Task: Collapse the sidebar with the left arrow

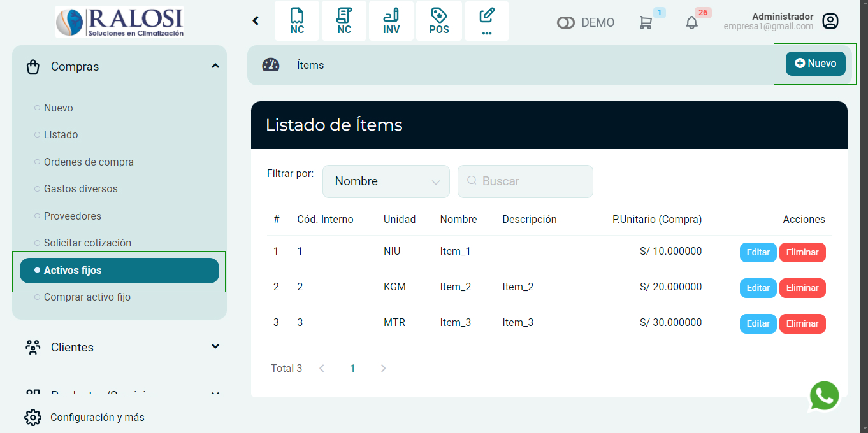Action: pos(256,20)
